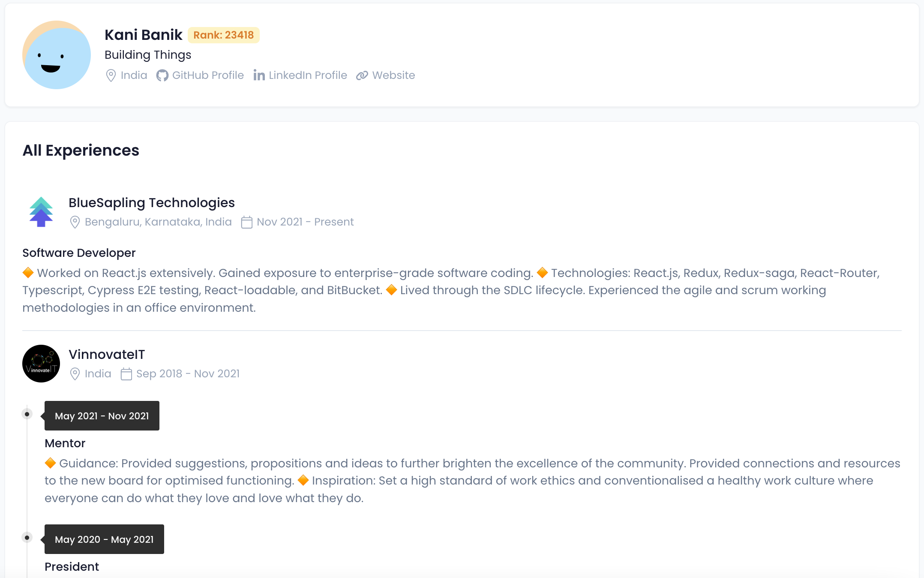Select the May 2020 - May 2021 timeline label
924x578 pixels.
click(104, 539)
